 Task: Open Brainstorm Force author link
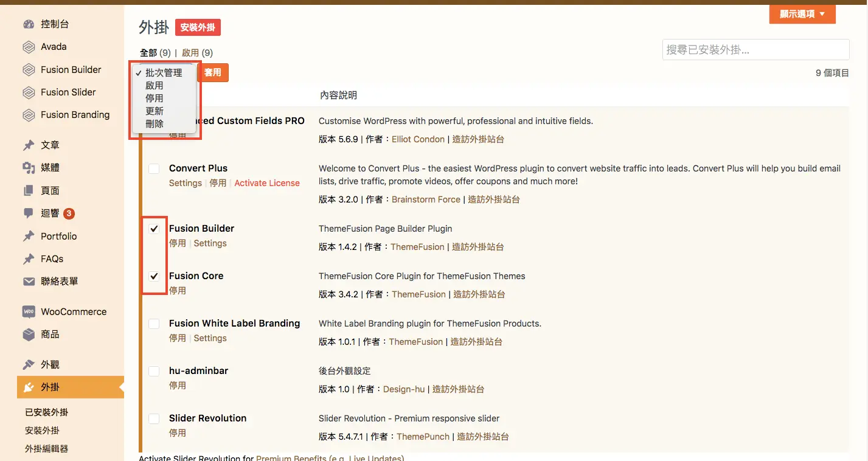(426, 199)
